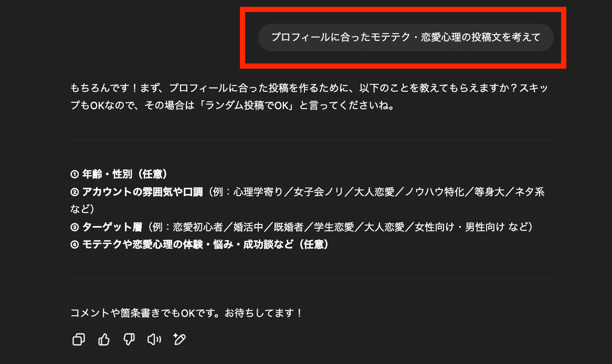The width and height of the screenshot is (612, 364).
Task: Click the horizontal divider below the numbered list
Action: (312, 279)
